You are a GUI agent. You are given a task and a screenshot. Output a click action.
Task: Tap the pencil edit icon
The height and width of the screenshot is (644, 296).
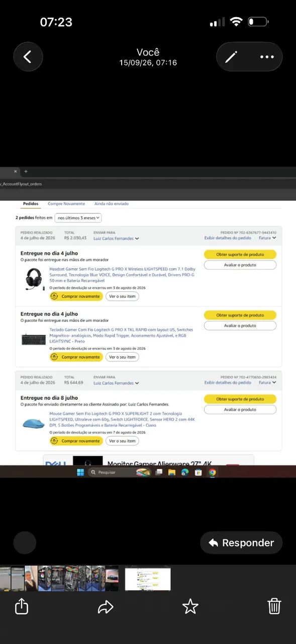(x=231, y=57)
